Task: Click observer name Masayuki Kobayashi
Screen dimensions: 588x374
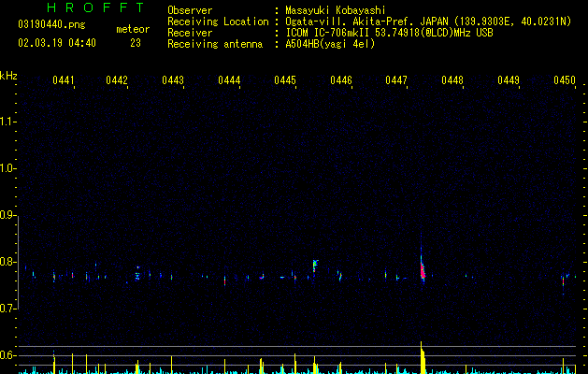Action: point(336,10)
